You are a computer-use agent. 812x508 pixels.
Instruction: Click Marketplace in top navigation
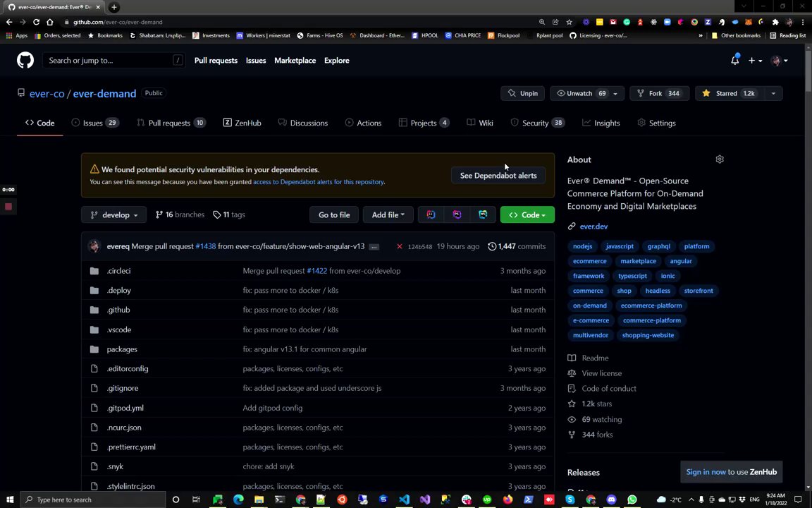pyautogui.click(x=295, y=61)
